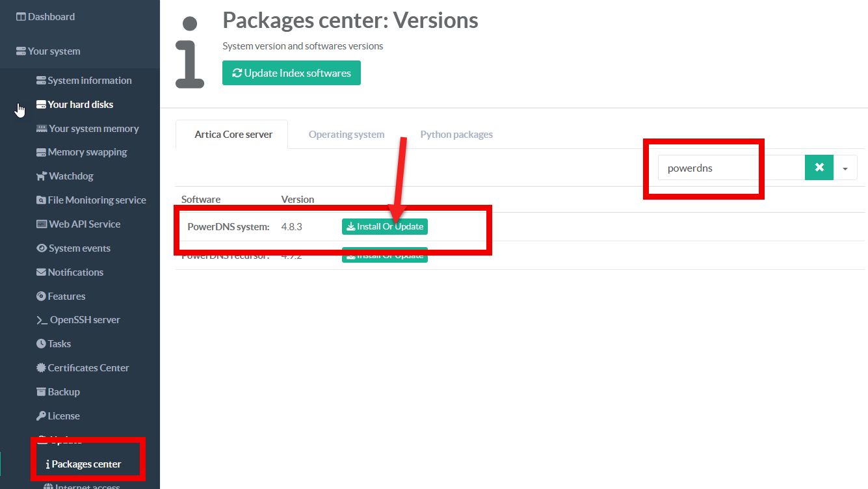Click the Dashboard icon in sidebar

tap(21, 17)
